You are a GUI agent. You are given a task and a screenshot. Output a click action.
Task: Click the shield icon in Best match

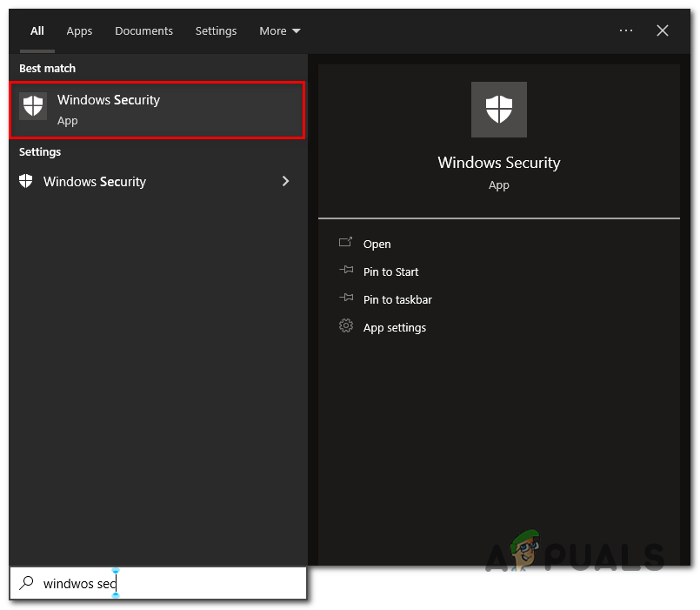coord(33,106)
